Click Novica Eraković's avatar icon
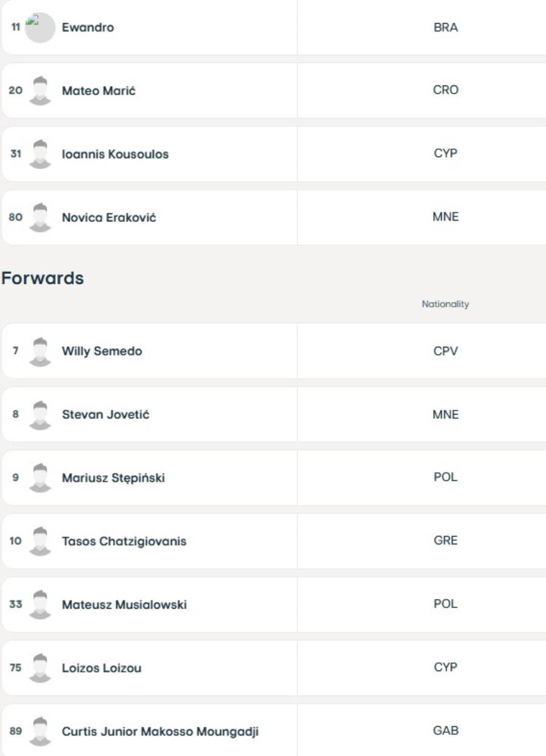The image size is (546, 756). [x=40, y=218]
